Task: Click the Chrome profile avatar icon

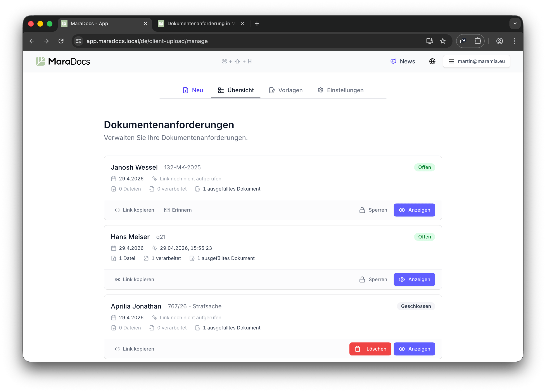Action: click(499, 41)
